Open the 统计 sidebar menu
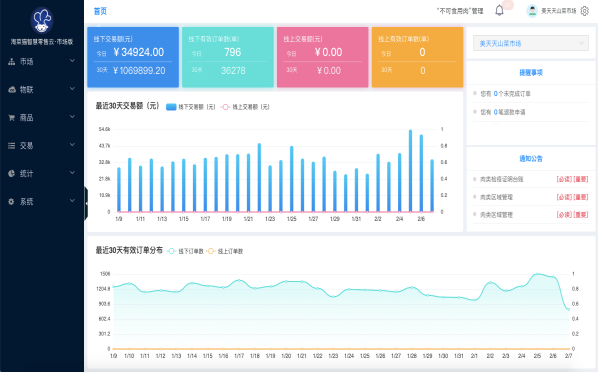Image resolution: width=598 pixels, height=372 pixels. pyautogui.click(x=42, y=174)
